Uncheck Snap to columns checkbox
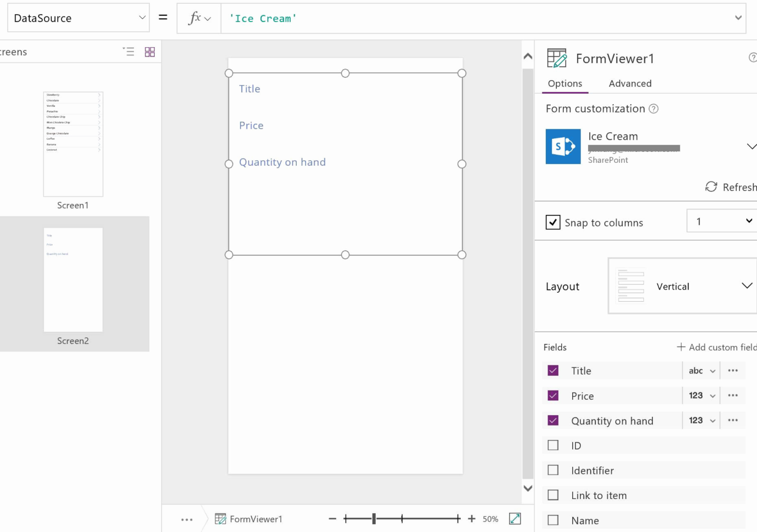The height and width of the screenshot is (532, 757). (x=553, y=222)
